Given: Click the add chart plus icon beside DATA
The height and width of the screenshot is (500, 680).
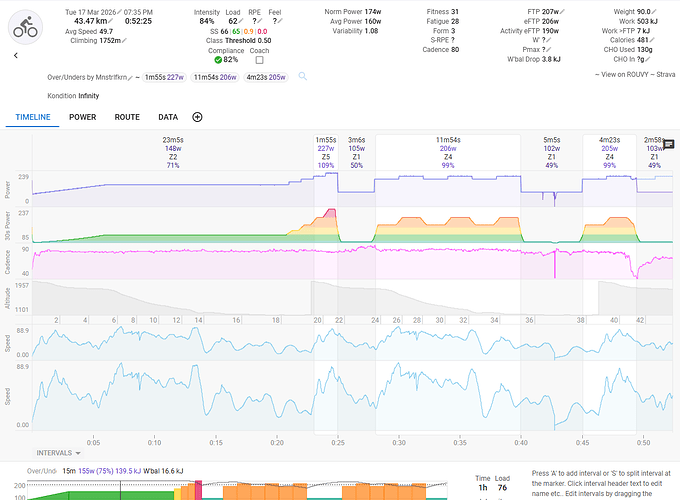Looking at the screenshot, I should [x=197, y=117].
